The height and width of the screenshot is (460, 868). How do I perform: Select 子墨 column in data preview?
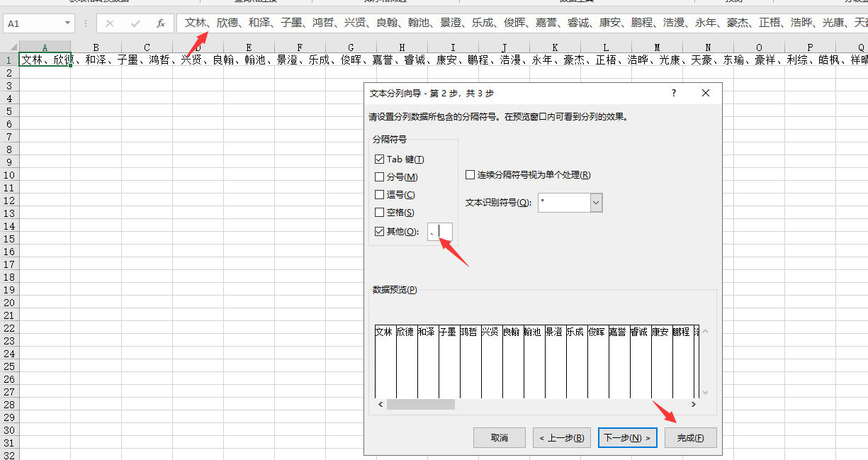[x=449, y=361]
